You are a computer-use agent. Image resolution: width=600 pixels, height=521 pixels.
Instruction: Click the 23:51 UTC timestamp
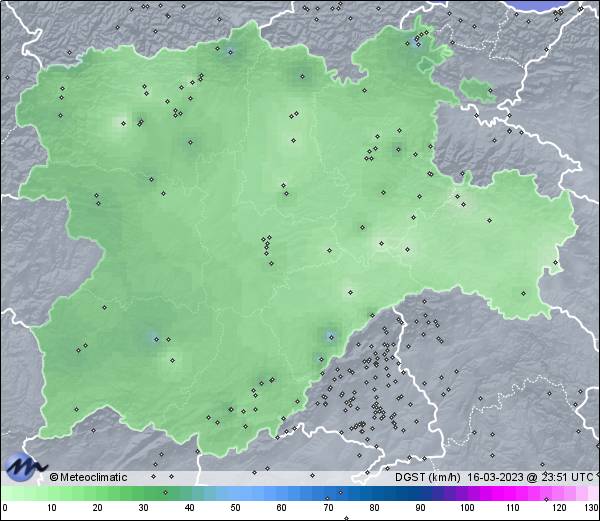565,477
